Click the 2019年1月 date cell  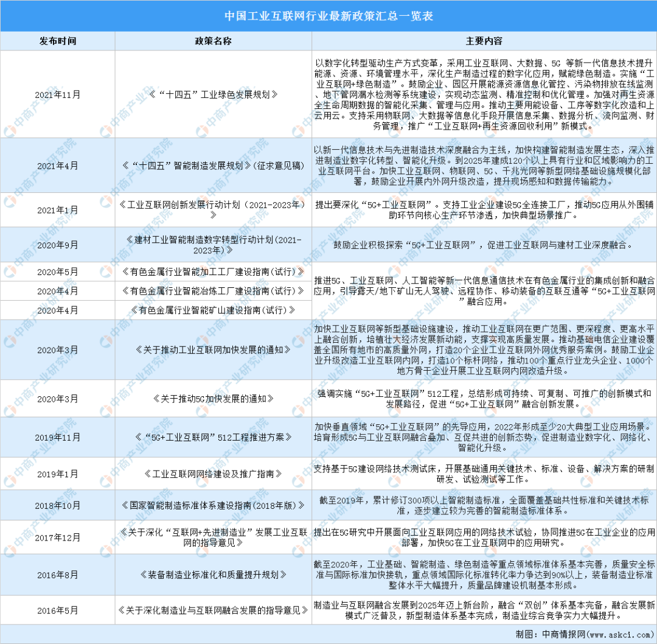tap(57, 474)
